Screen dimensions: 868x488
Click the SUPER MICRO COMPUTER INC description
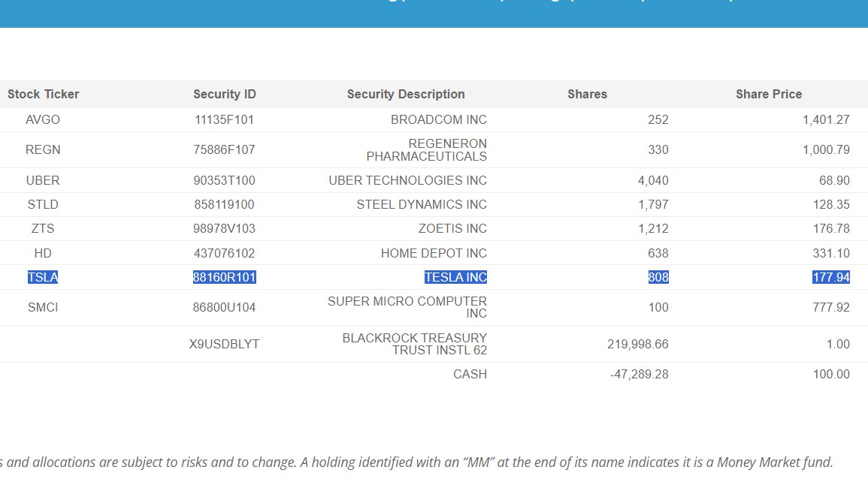coord(407,307)
